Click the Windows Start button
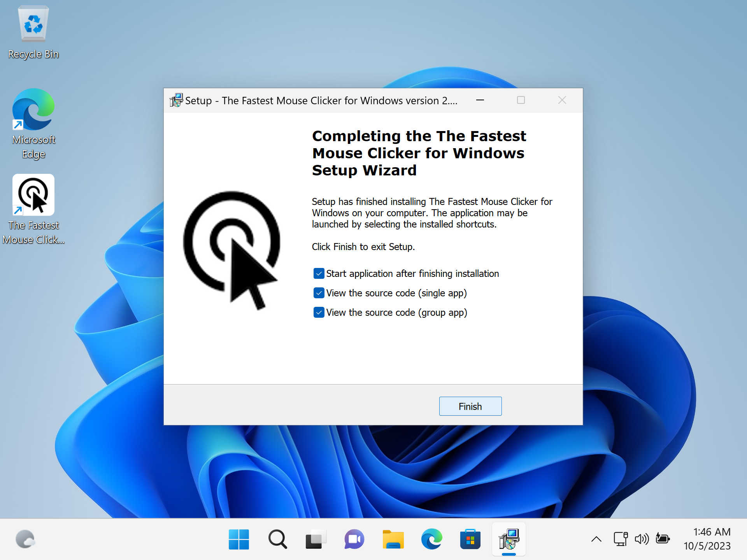The width and height of the screenshot is (747, 560). tap(239, 539)
